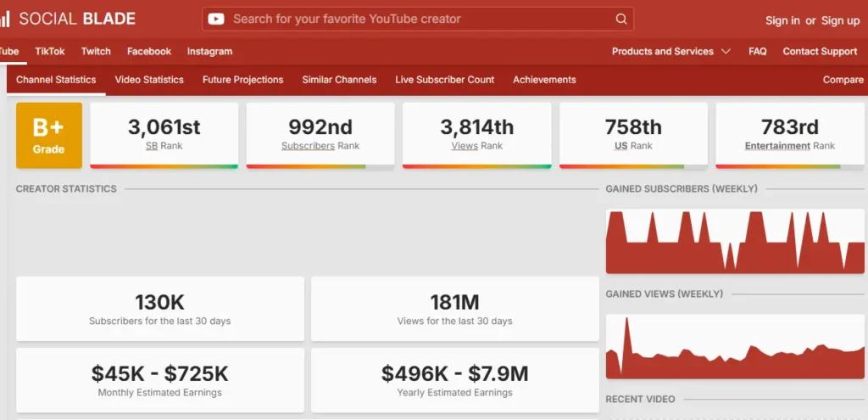Open the Sign in link
The width and height of the screenshot is (868, 420).
point(782,20)
